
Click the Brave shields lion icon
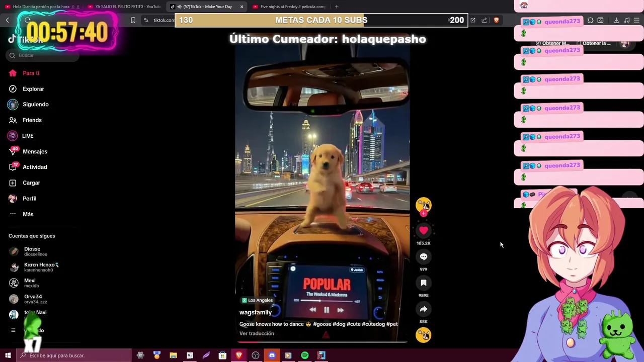click(x=496, y=20)
